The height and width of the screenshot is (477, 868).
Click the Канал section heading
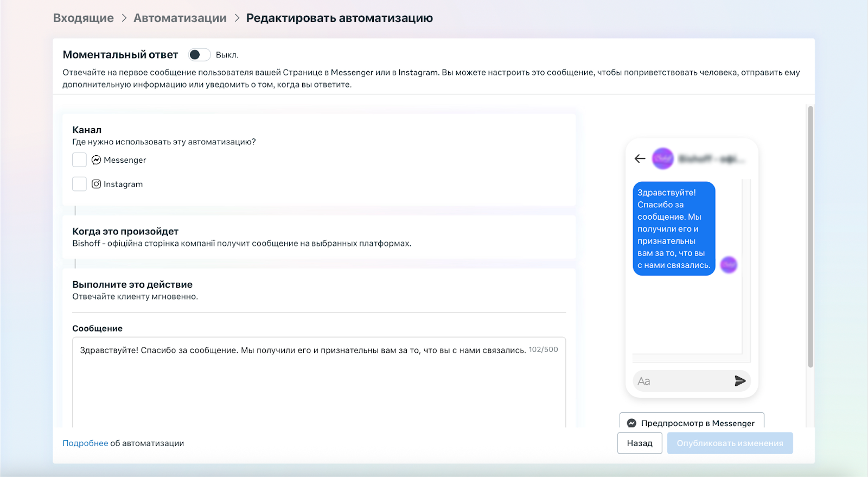(87, 130)
